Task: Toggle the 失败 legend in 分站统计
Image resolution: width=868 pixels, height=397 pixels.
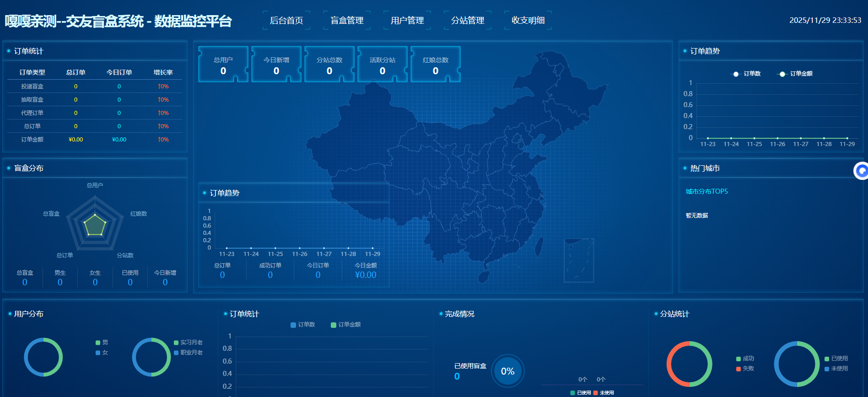Action: (745, 369)
